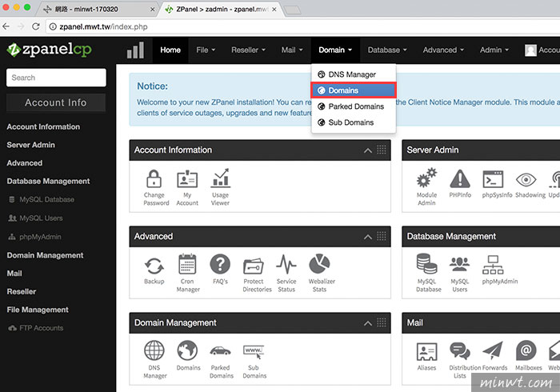Open Shadowing eye icon

pyautogui.click(x=526, y=179)
